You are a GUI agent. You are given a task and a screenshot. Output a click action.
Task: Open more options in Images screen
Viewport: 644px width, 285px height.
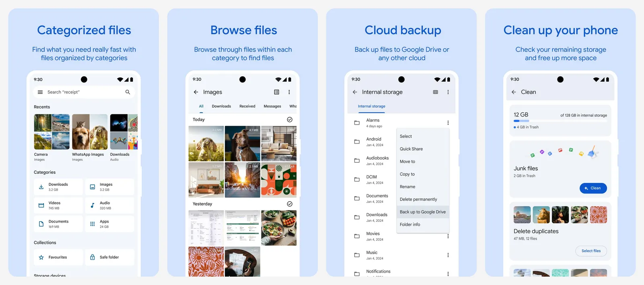(x=289, y=92)
